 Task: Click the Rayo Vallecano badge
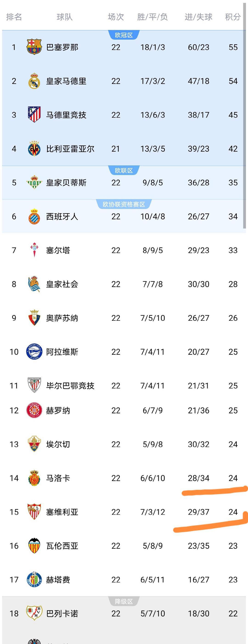[34, 614]
